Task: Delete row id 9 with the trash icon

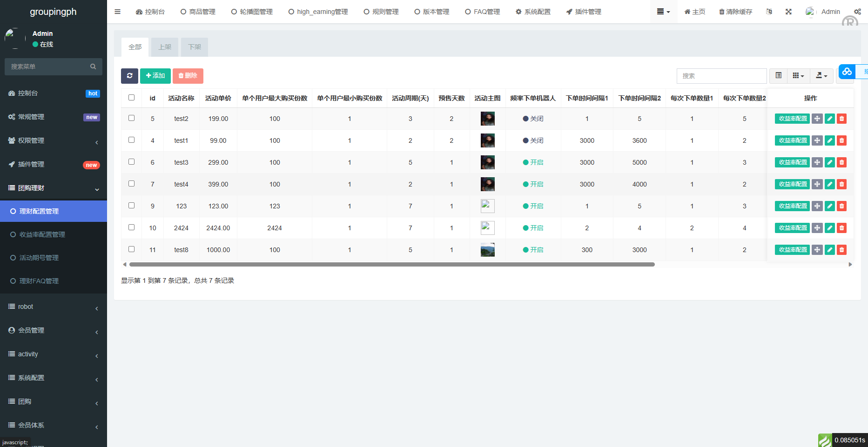Action: click(x=841, y=206)
